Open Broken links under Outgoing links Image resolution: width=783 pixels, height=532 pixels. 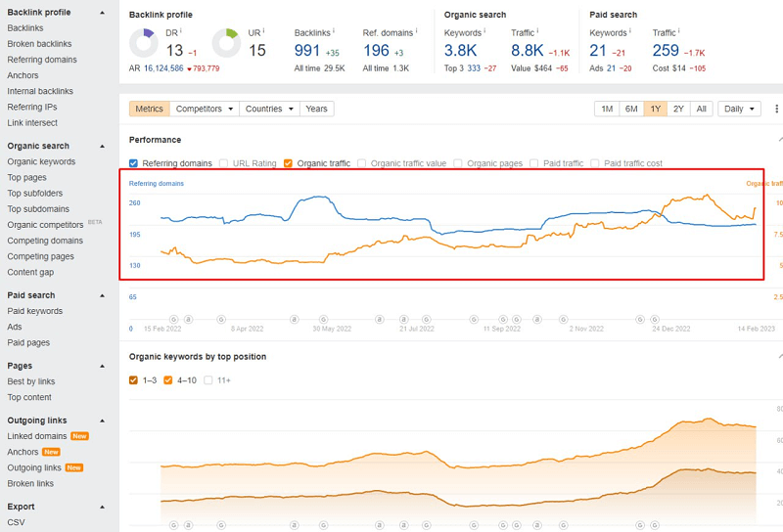coord(30,483)
